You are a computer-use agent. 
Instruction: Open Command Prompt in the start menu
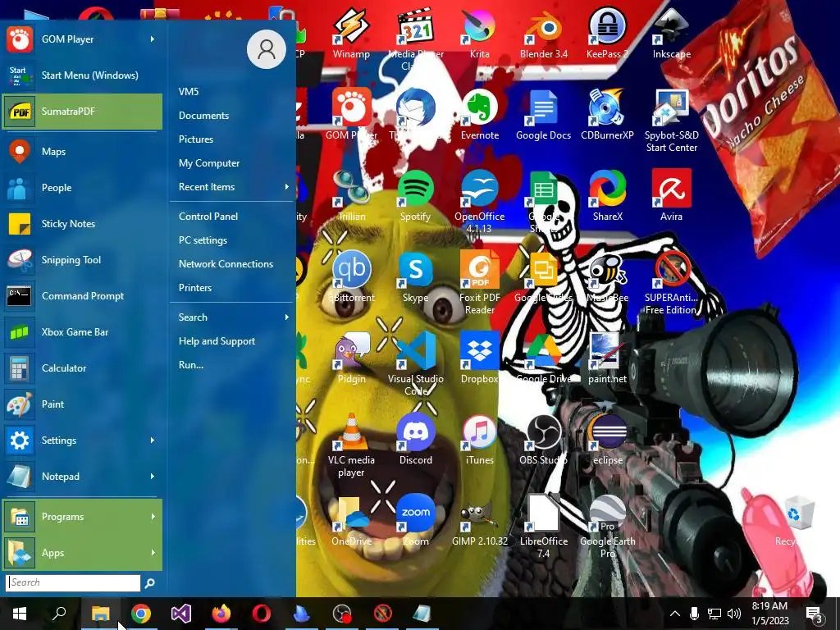pos(81,295)
